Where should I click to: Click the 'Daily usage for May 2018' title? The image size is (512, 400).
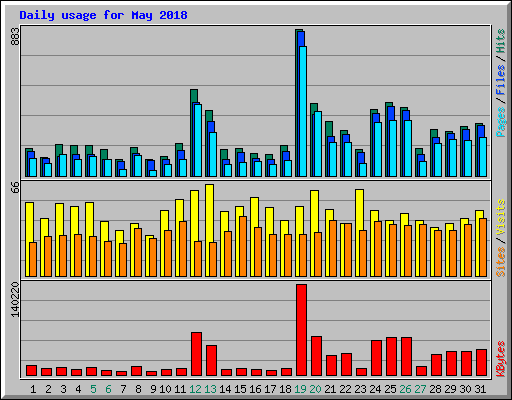[x=103, y=15]
